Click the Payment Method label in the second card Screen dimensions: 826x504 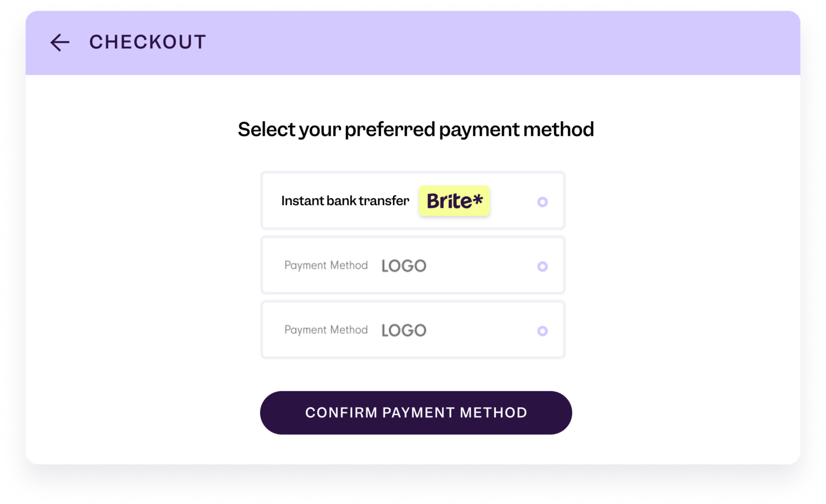(326, 265)
